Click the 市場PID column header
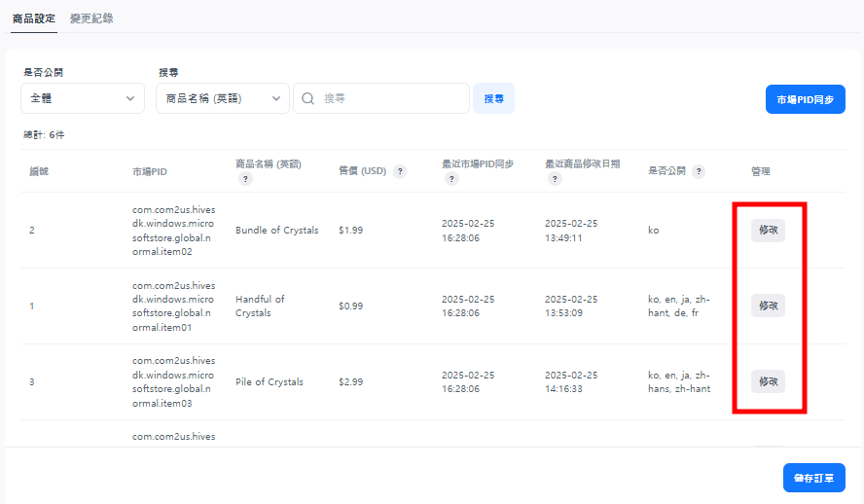 coord(150,171)
